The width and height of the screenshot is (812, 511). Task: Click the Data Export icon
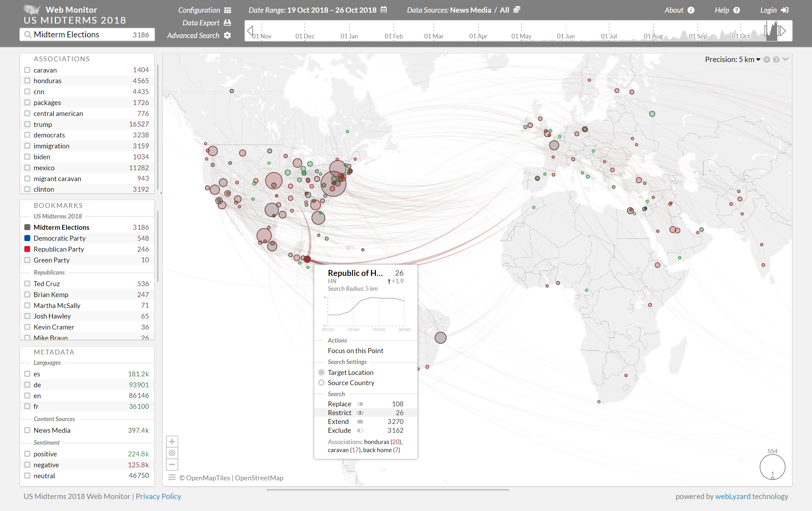tap(228, 23)
